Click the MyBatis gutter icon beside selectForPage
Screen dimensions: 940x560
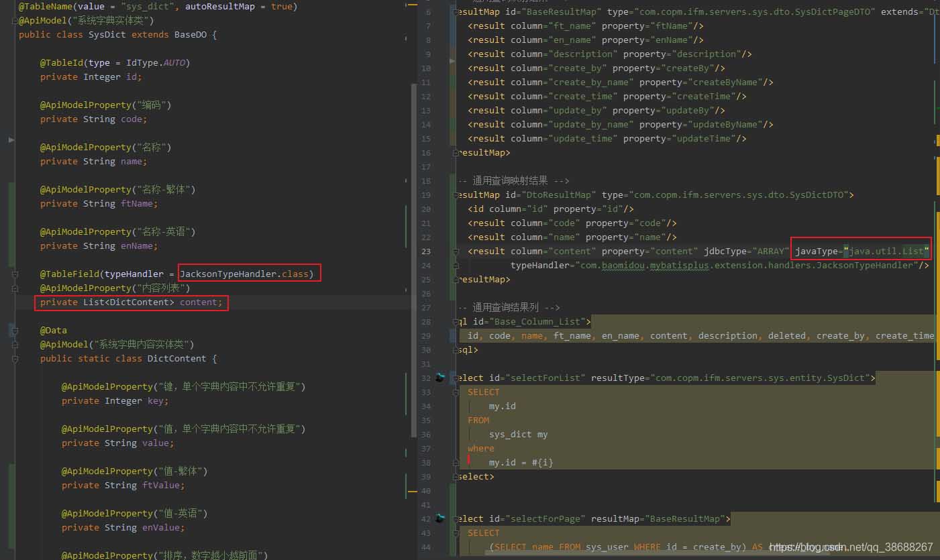tap(440, 518)
